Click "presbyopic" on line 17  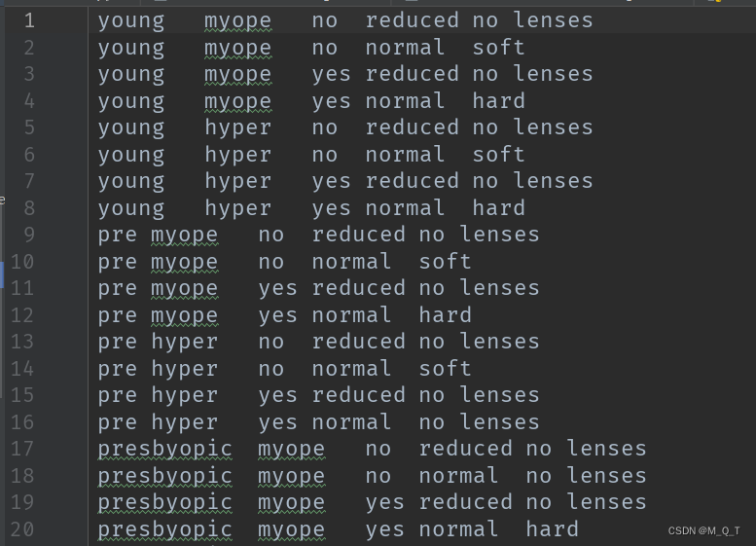pos(164,449)
